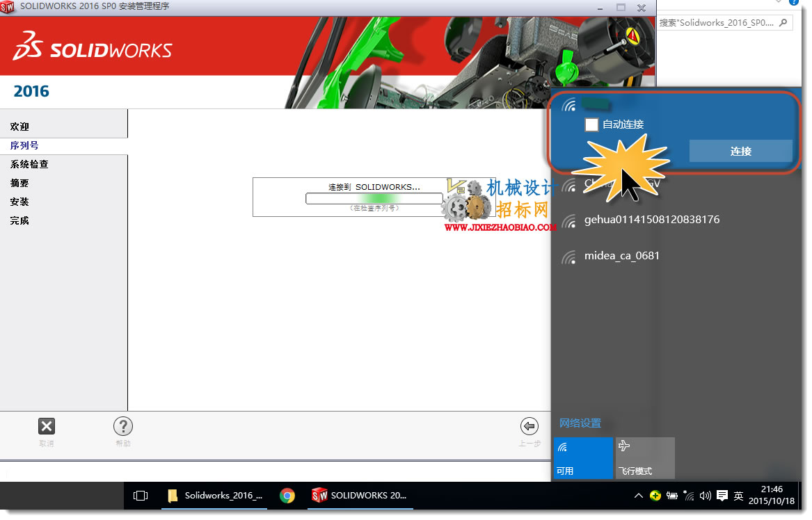Screen dimensions: 812x520
Task: Close the SOLIDWORKS installer window
Action: click(x=641, y=8)
